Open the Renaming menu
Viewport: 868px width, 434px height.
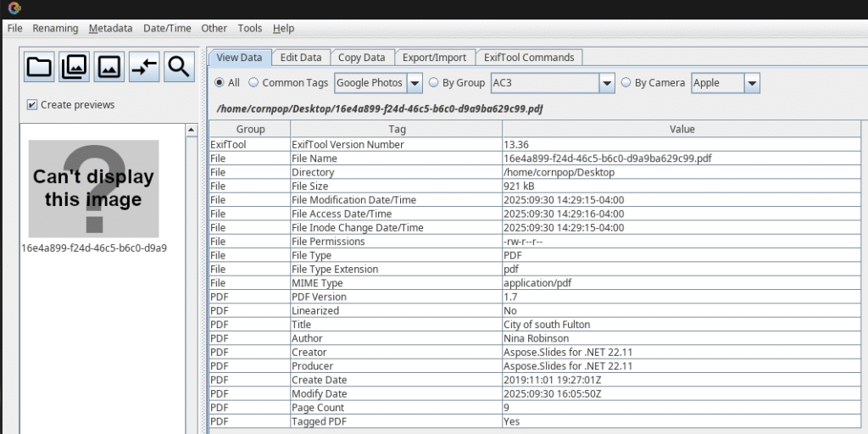[x=55, y=28]
